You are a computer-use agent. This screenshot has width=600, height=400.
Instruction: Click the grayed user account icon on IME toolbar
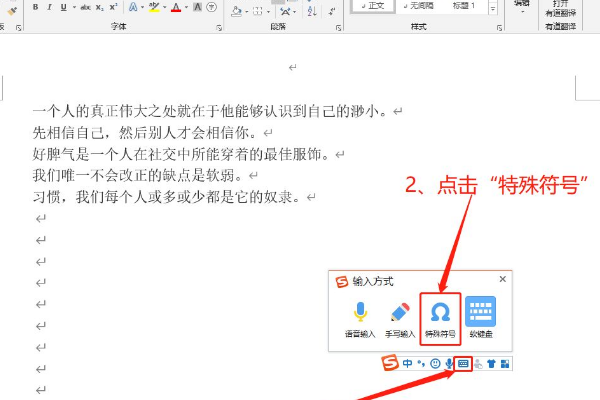478,364
